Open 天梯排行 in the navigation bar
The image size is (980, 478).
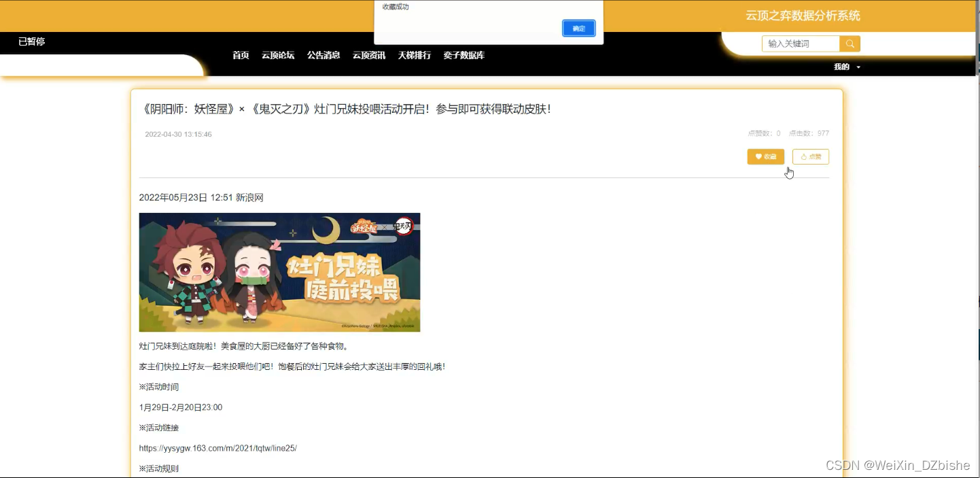415,55
